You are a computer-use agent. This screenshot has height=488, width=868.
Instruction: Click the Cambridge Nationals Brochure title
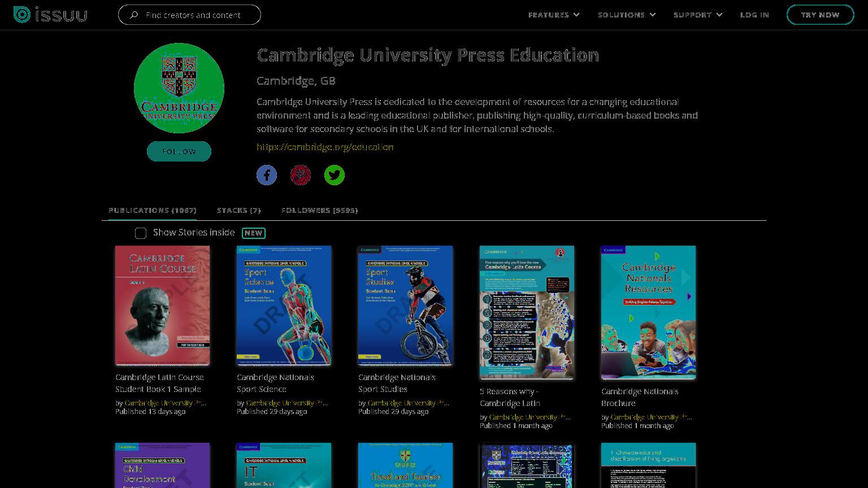click(640, 397)
